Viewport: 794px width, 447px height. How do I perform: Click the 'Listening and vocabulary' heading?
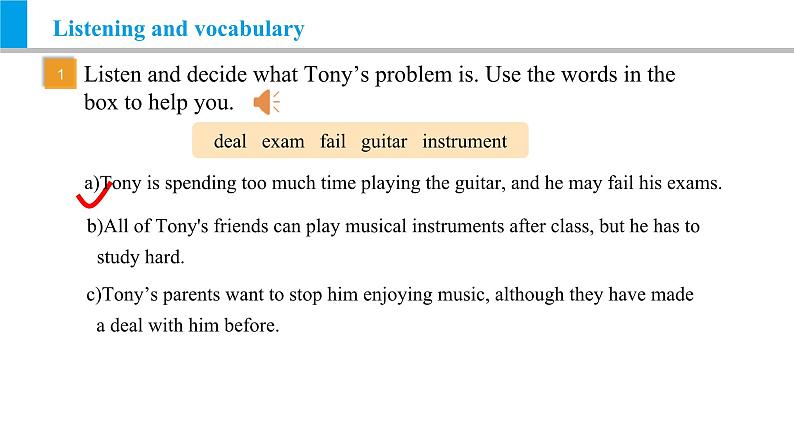pos(178,29)
